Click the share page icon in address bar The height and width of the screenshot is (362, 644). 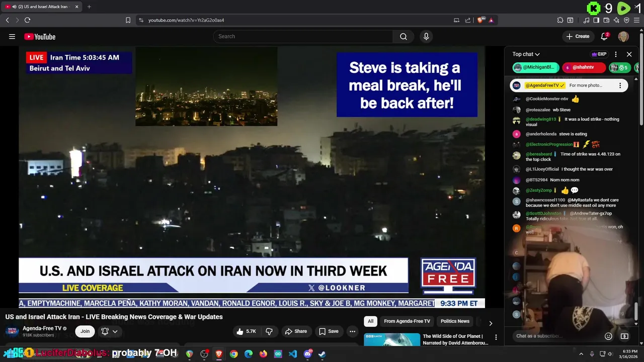point(468,20)
